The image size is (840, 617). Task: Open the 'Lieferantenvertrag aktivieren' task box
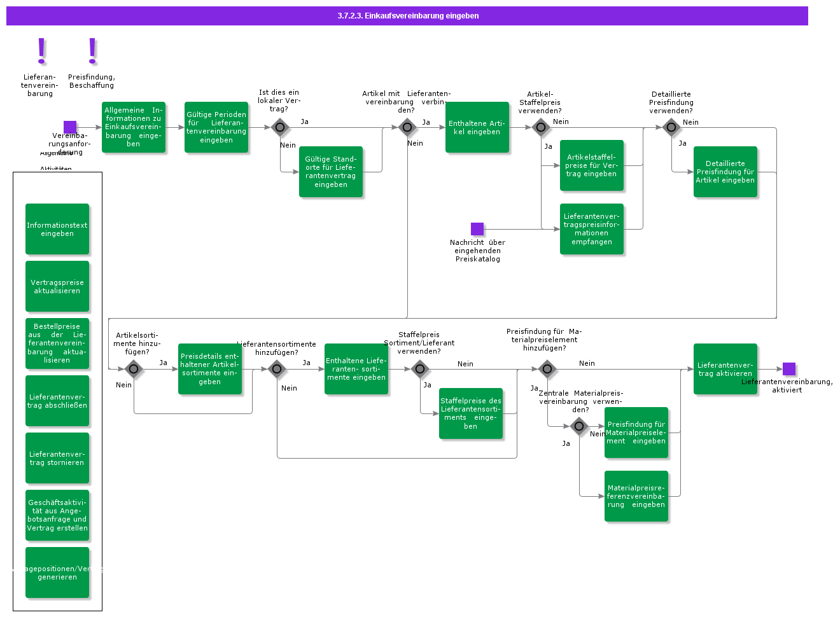725,369
